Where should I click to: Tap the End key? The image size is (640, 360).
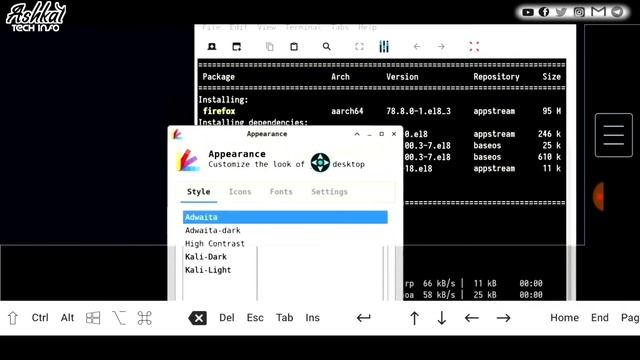pyautogui.click(x=600, y=318)
